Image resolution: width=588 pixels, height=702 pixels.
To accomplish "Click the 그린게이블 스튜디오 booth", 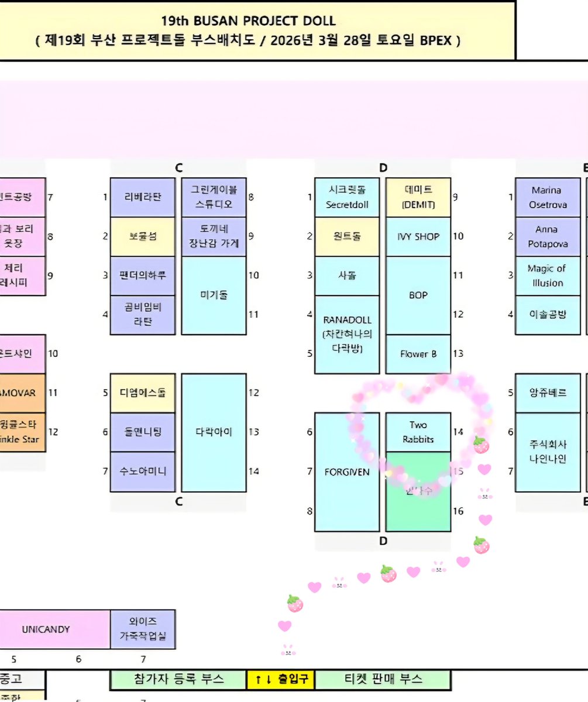I will coord(214,197).
